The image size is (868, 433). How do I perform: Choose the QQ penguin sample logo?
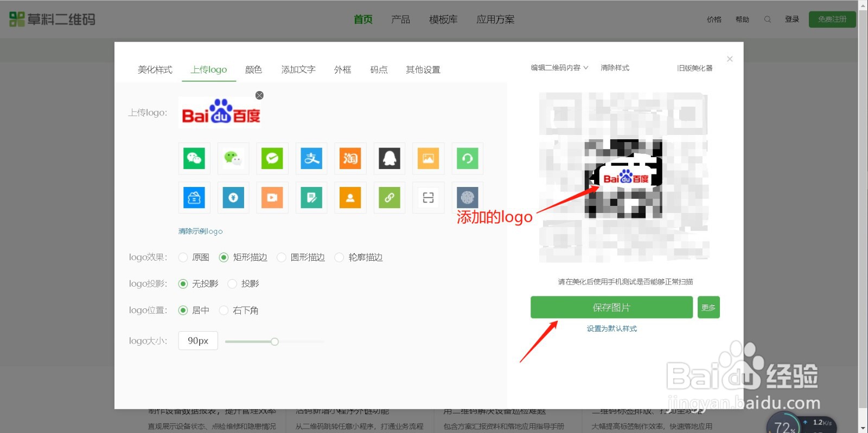390,158
